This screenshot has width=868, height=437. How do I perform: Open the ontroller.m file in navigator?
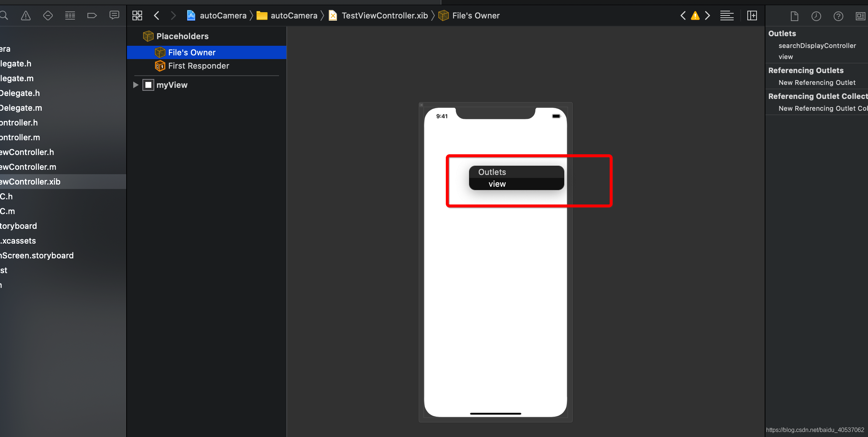click(x=20, y=137)
